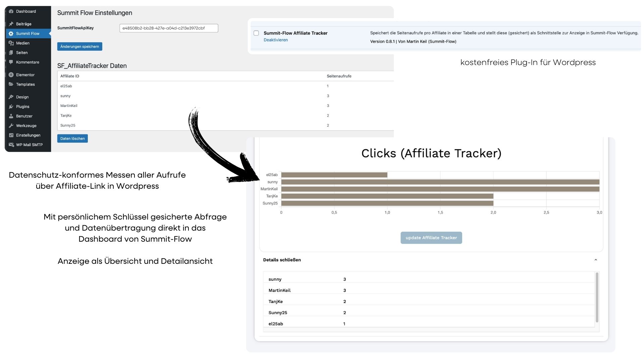Open Seiten menu entry
This screenshot has width=644, height=362.
click(29, 53)
